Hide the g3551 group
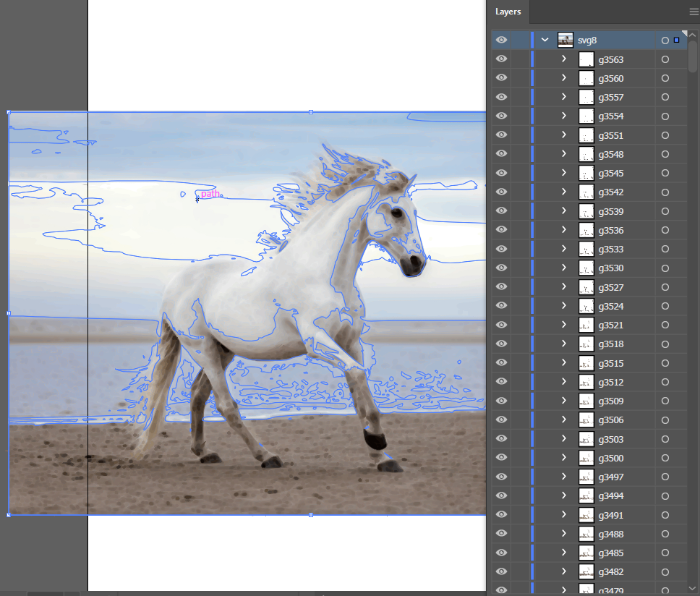The width and height of the screenshot is (700, 596). point(501,135)
